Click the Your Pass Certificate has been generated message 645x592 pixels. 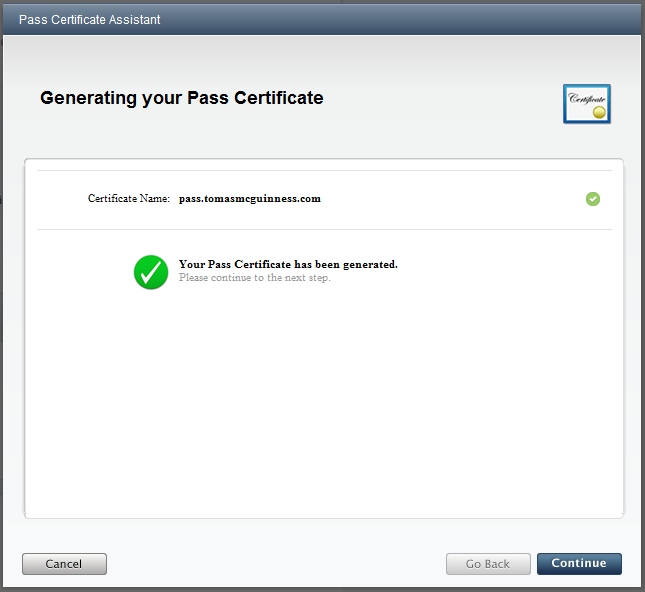click(288, 265)
